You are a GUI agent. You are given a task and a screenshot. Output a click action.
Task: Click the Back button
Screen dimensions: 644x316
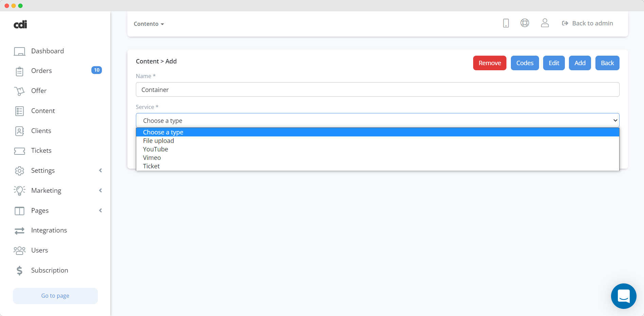point(607,63)
